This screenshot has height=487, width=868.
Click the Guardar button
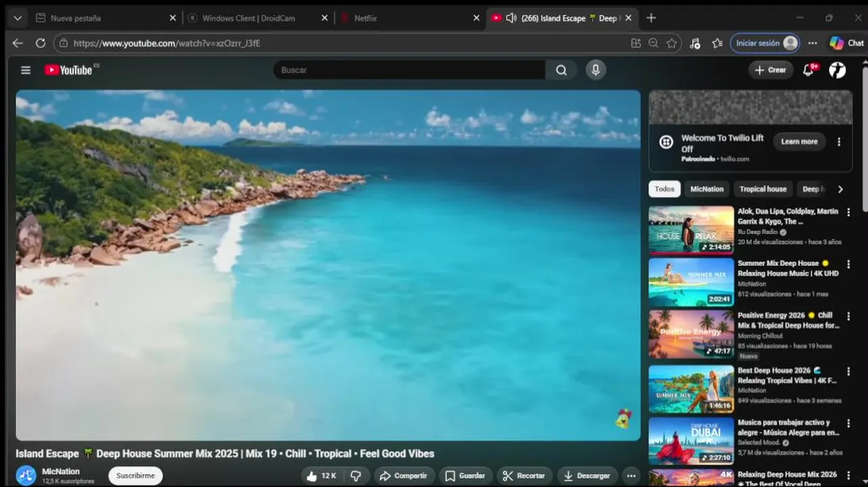tap(465, 476)
